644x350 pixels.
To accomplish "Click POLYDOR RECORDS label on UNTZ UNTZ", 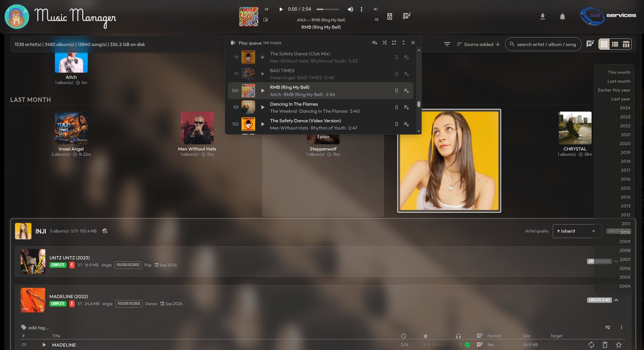I will [128, 265].
